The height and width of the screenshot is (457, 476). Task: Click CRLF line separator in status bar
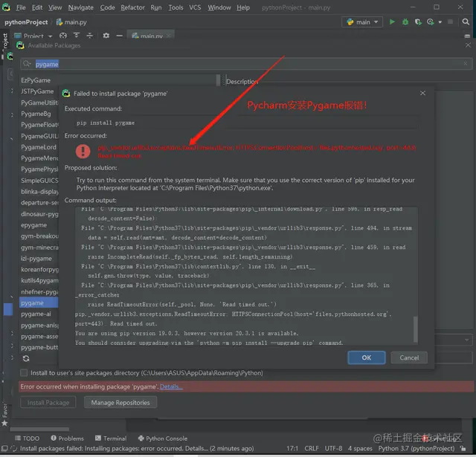312,449
